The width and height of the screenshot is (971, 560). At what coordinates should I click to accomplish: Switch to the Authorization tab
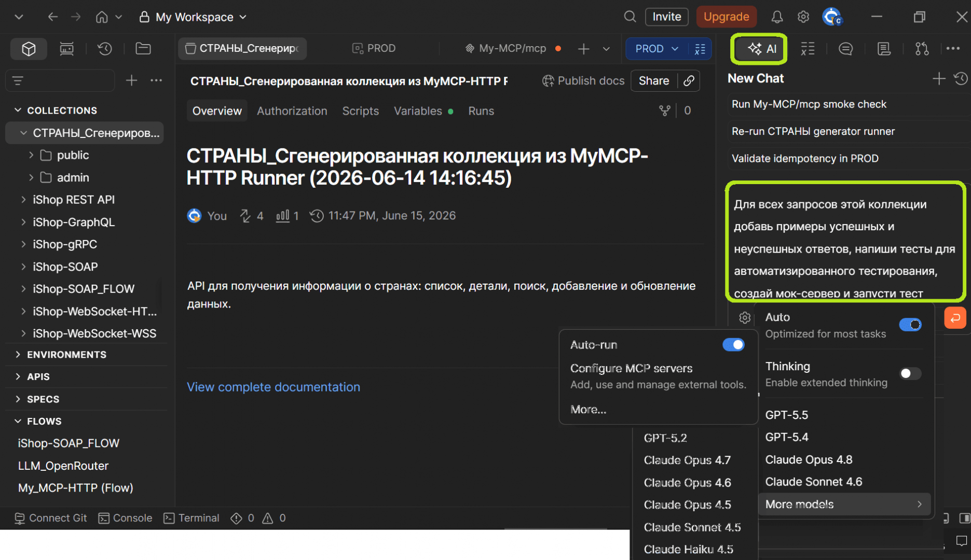292,111
